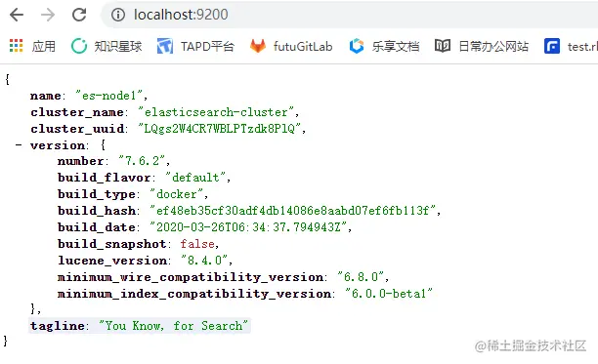Click the TAPD平台 bookmark icon
Image resolution: width=598 pixels, height=364 pixels.
[x=165, y=46]
